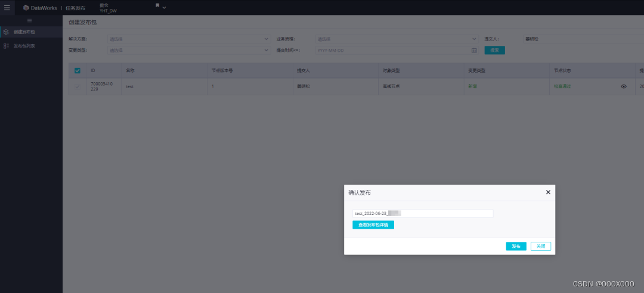Click the bookmark icon in top bar
Viewport: 644px width, 293px height.
[157, 5]
